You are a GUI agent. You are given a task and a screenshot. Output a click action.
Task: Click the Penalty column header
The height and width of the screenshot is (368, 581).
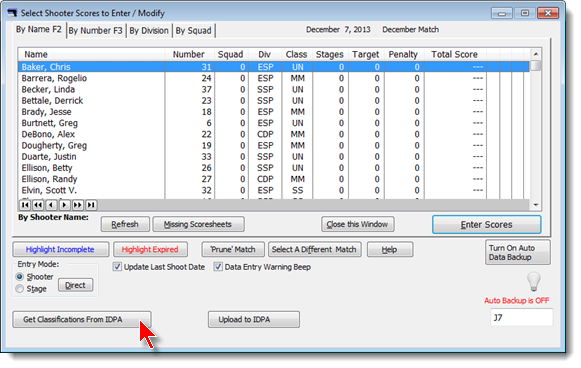[404, 54]
